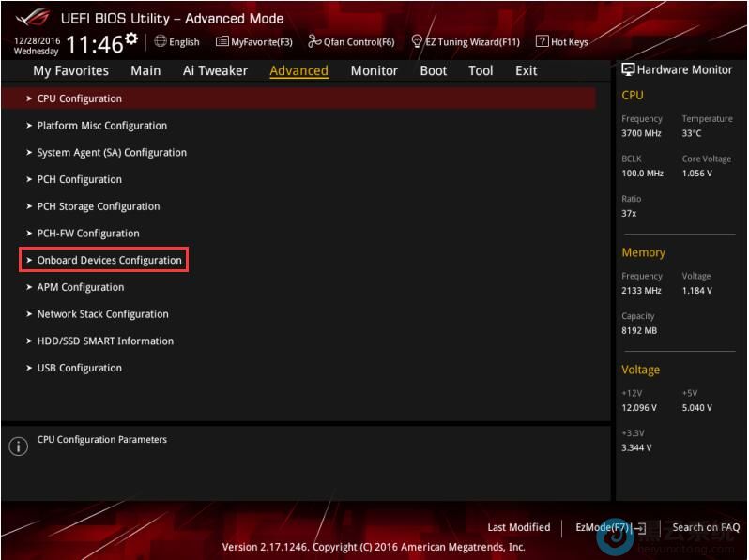Click the EzMode exit arrow icon

[640, 528]
